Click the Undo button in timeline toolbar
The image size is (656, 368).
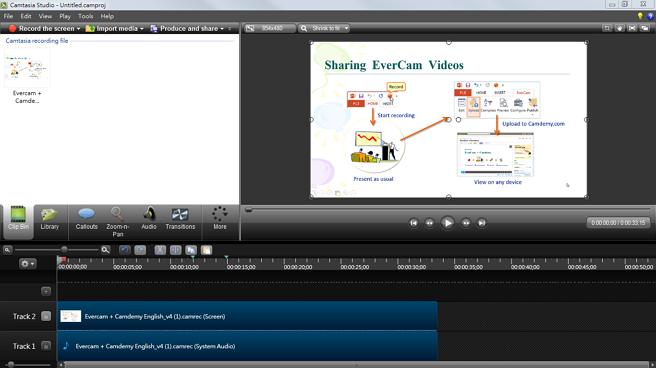pos(124,250)
